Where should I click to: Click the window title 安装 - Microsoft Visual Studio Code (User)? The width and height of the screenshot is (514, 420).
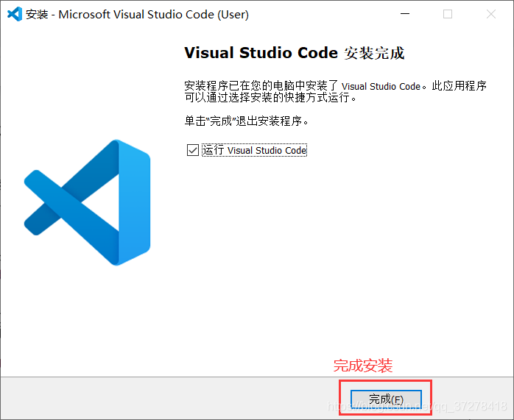click(x=137, y=15)
